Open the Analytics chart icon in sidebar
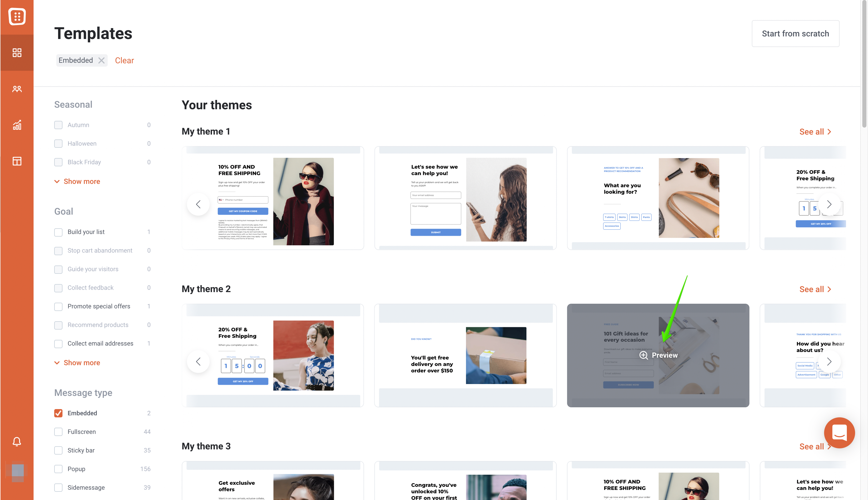 tap(17, 125)
